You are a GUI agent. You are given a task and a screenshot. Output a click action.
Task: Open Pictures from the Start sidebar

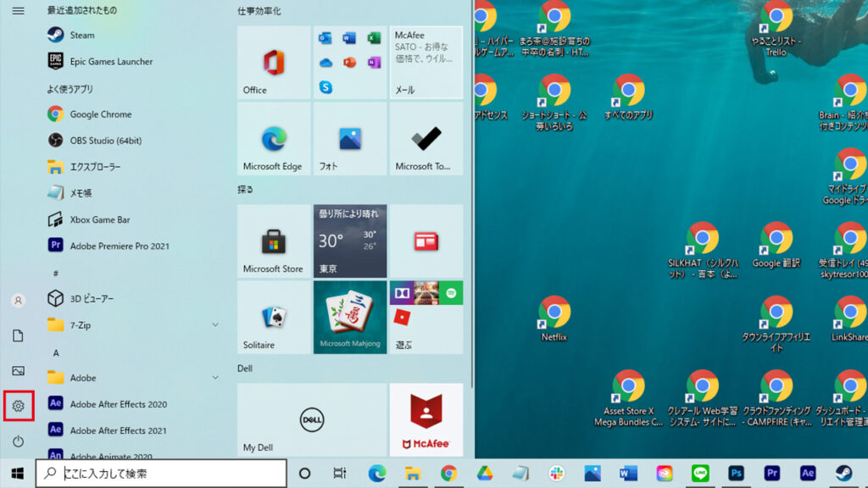[19, 371]
